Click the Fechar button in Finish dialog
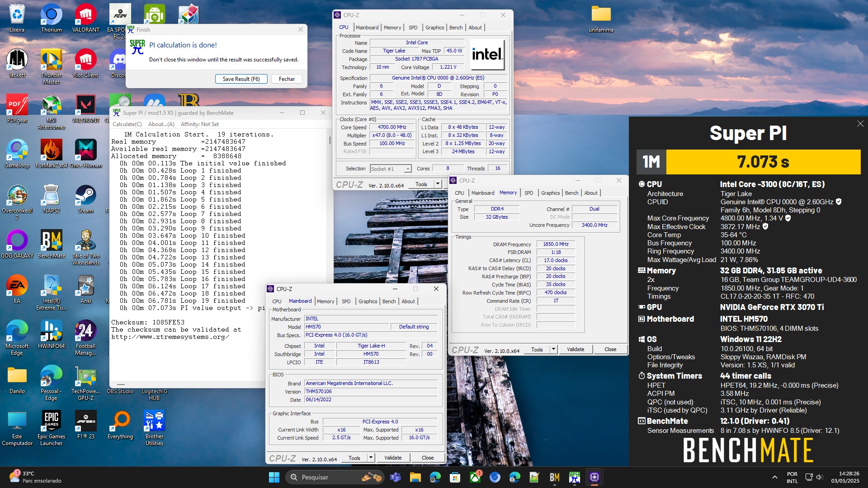Screen dimensions: 868x488 pyautogui.click(x=287, y=79)
